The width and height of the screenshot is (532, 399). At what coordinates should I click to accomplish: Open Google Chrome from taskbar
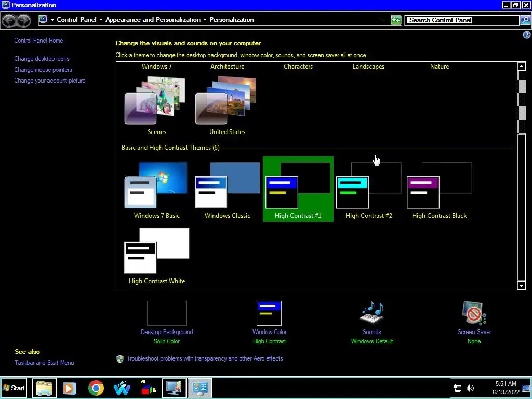click(x=96, y=388)
